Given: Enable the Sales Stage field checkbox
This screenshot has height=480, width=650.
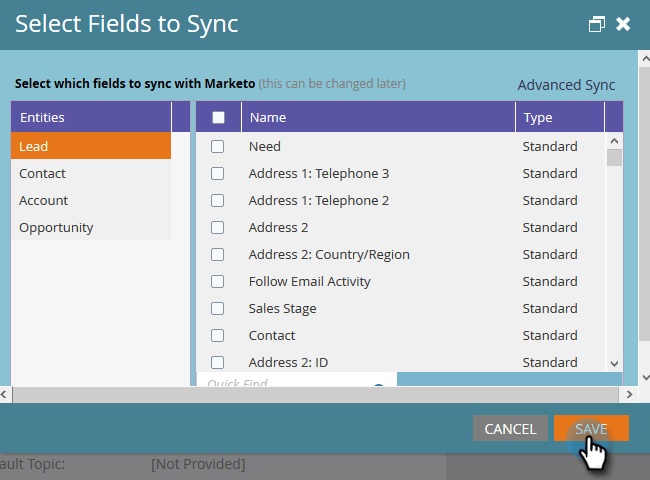Looking at the screenshot, I should click(x=217, y=309).
